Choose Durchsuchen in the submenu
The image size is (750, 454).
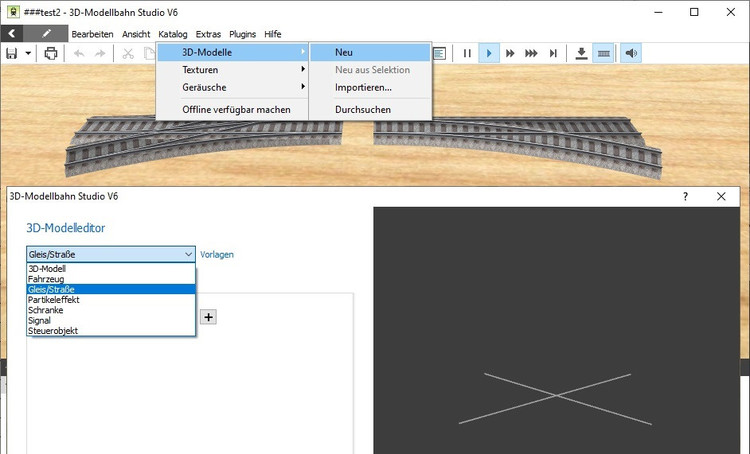point(370,110)
